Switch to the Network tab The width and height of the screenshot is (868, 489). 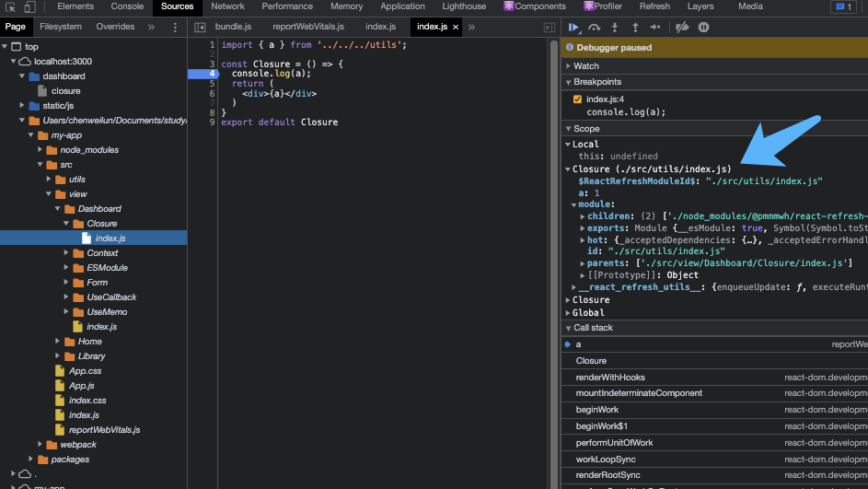(227, 6)
